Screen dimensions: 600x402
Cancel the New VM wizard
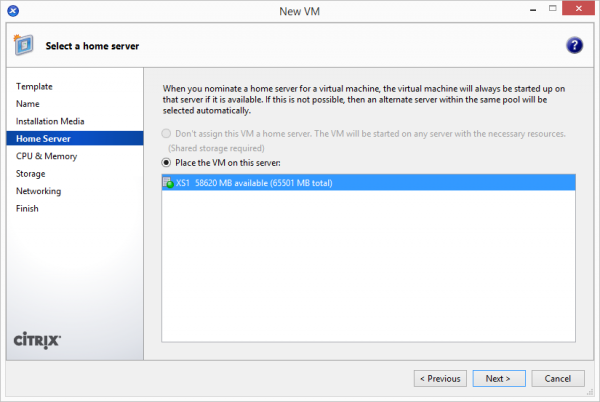point(558,379)
